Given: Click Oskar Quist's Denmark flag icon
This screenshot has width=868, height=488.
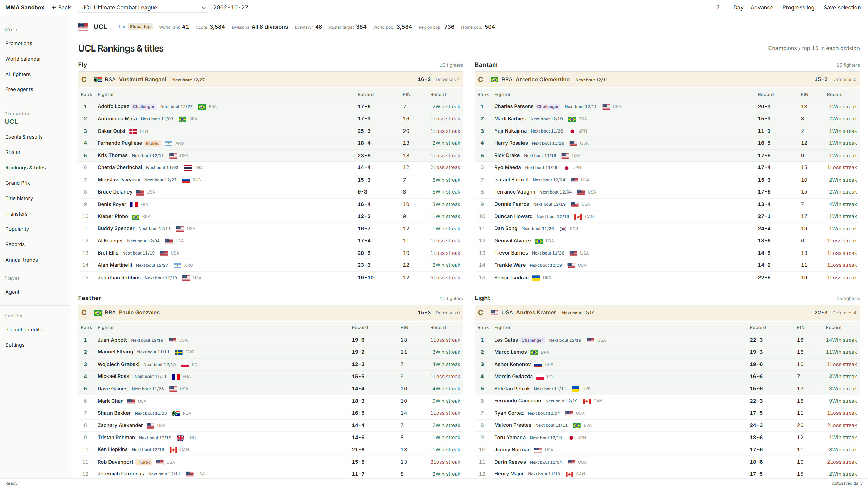Looking at the screenshot, I should tap(133, 131).
